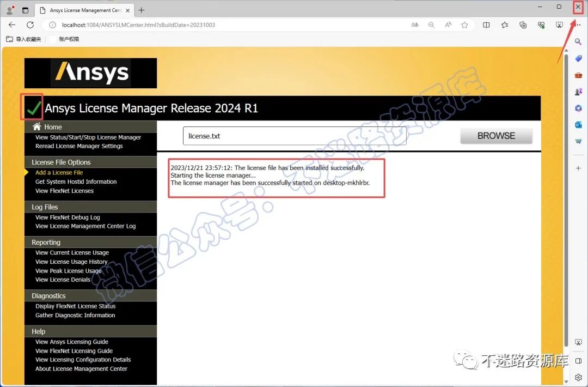Screen dimensions: 588x387
Task: Open View FlexNet Licensing Guide
Action: coord(74,351)
